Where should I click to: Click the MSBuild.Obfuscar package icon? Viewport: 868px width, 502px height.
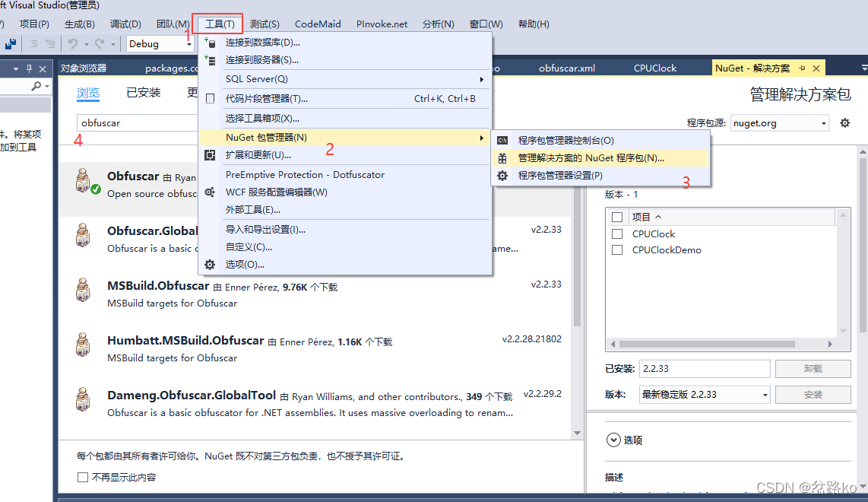[x=83, y=290]
